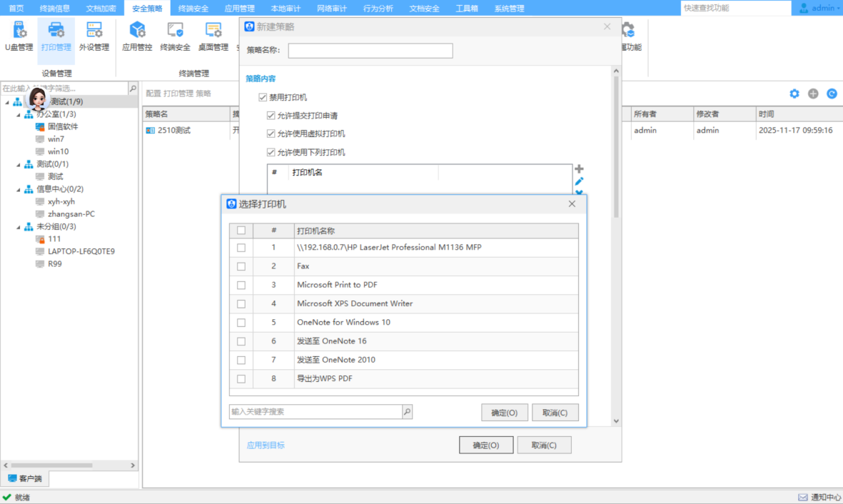Click search magnifier in printer dialog
This screenshot has height=504, width=843.
click(x=407, y=412)
